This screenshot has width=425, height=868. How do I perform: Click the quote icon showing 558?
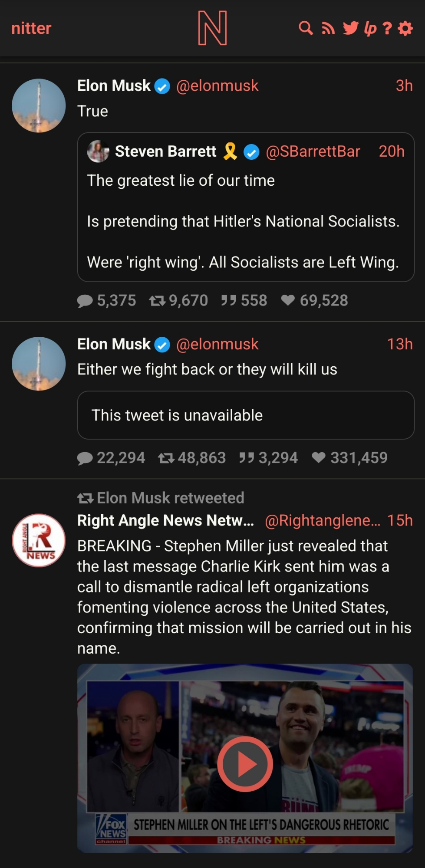(228, 300)
